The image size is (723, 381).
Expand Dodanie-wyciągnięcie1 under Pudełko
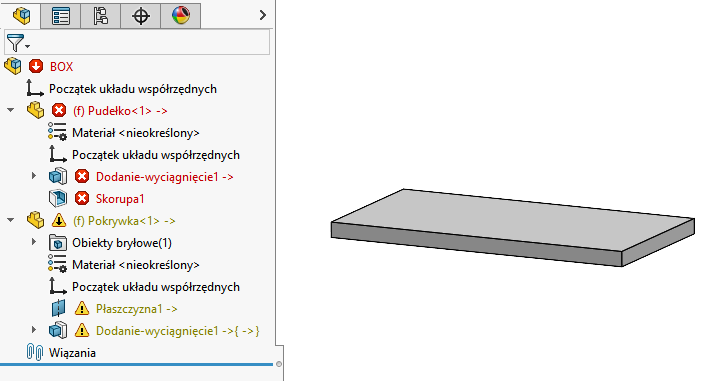(x=34, y=176)
